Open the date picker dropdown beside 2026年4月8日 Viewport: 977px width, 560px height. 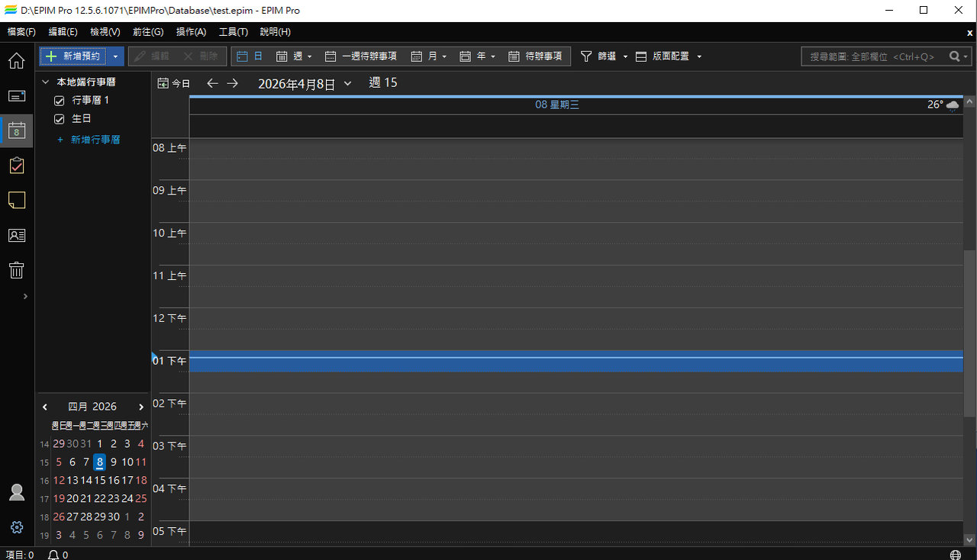[x=348, y=83]
